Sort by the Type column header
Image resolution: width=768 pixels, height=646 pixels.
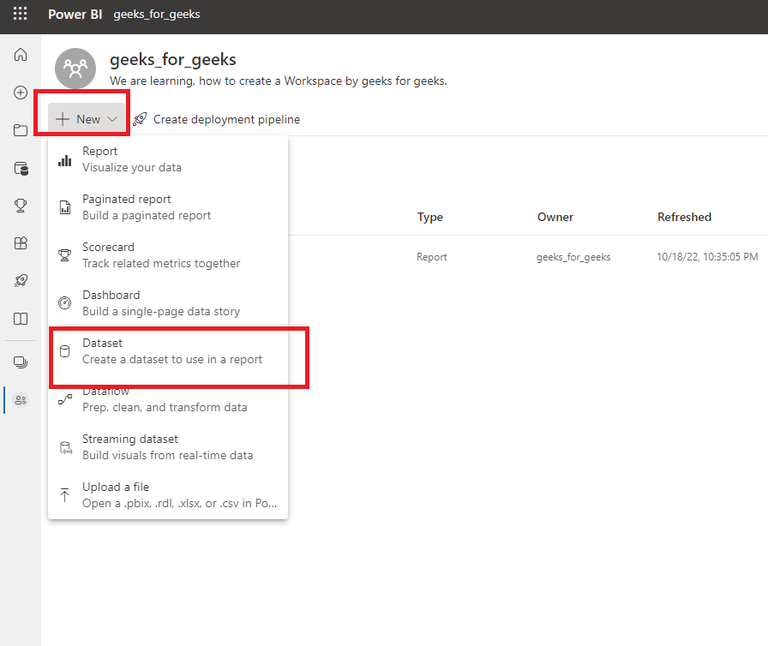(x=430, y=217)
